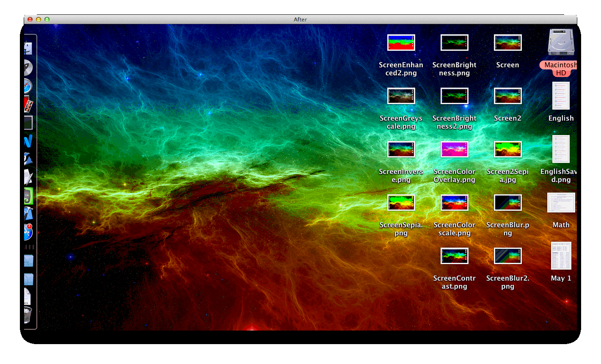Launch the blue jay bird app in dock

[x=28, y=159]
